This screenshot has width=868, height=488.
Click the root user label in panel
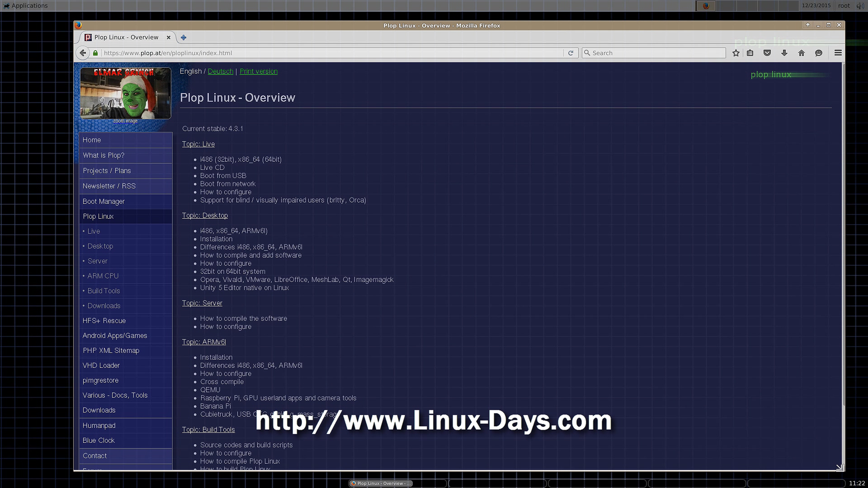tap(844, 6)
